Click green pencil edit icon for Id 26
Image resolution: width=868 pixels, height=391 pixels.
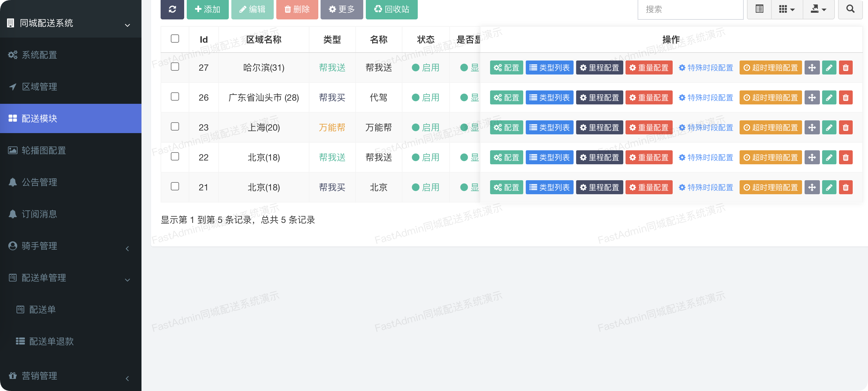(x=829, y=98)
